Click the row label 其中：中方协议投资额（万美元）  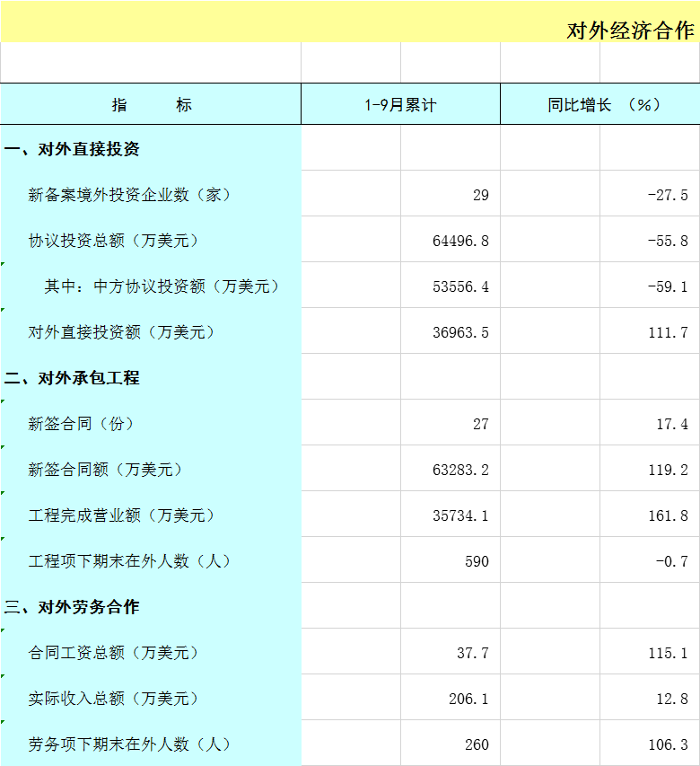pyautogui.click(x=162, y=286)
